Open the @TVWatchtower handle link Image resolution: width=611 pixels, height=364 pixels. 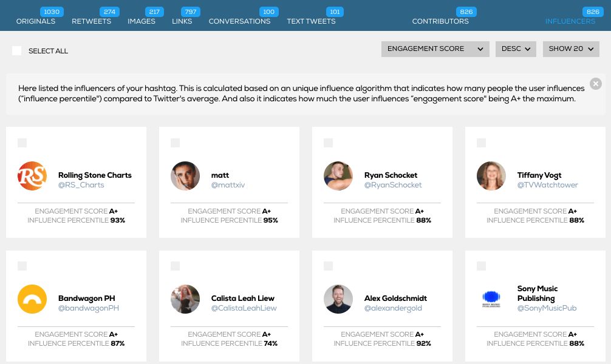(547, 185)
